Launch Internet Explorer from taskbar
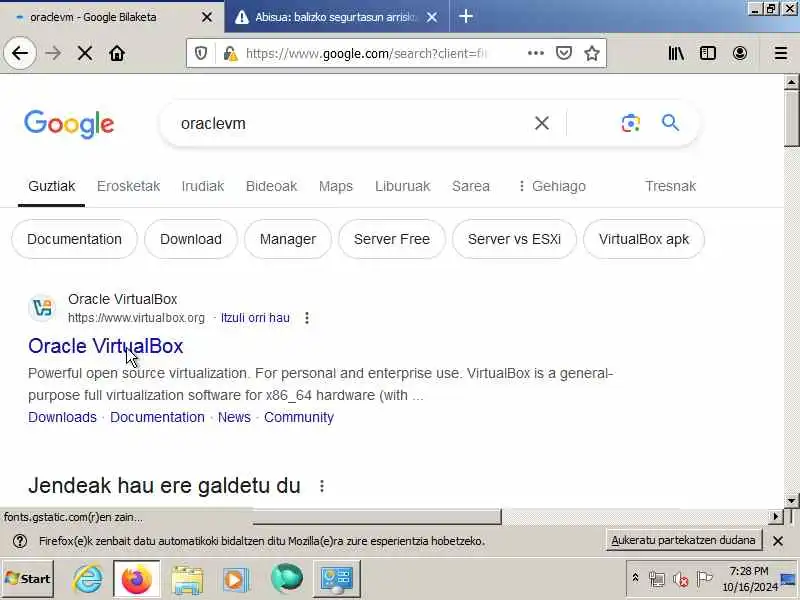This screenshot has width=800, height=600. tap(88, 579)
